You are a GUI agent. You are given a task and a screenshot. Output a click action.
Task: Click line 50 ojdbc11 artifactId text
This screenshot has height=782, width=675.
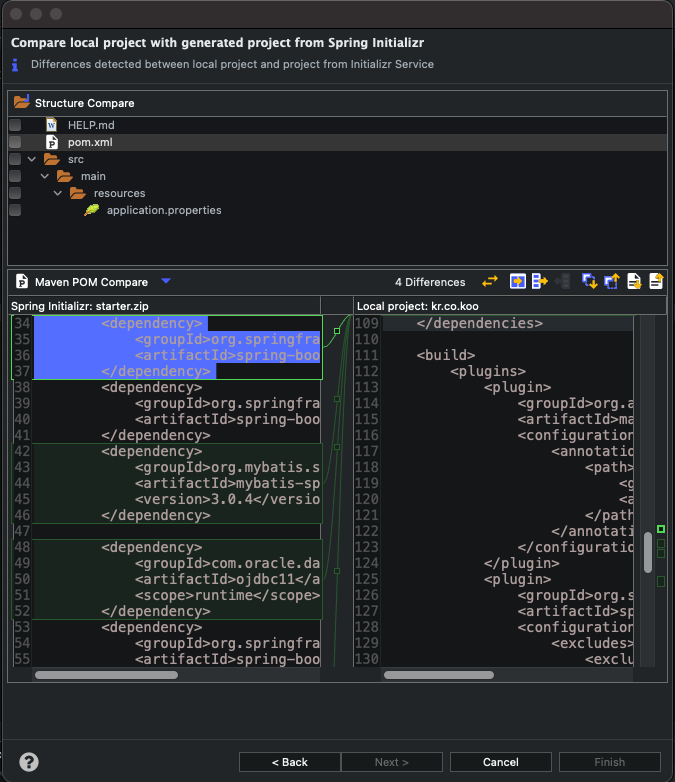[227, 579]
